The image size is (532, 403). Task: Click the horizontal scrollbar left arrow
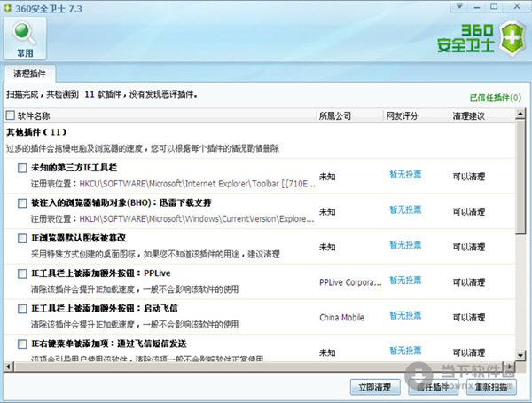tap(8, 367)
